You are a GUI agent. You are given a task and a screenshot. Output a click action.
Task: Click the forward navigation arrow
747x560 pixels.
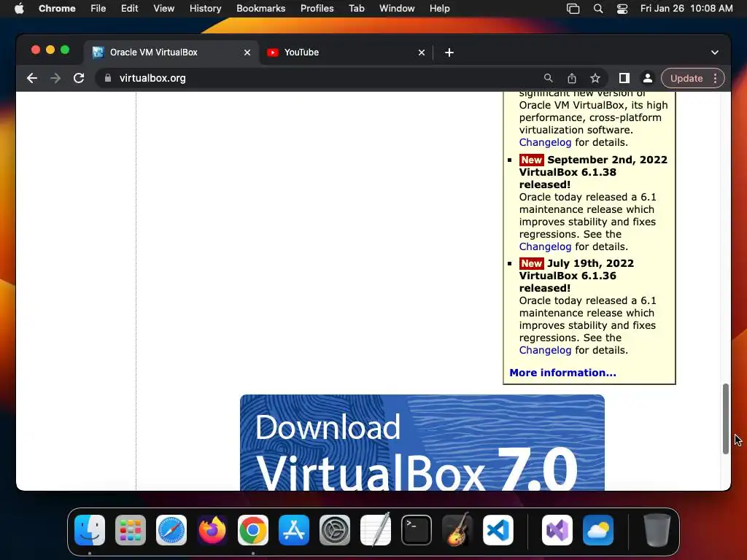pyautogui.click(x=55, y=78)
